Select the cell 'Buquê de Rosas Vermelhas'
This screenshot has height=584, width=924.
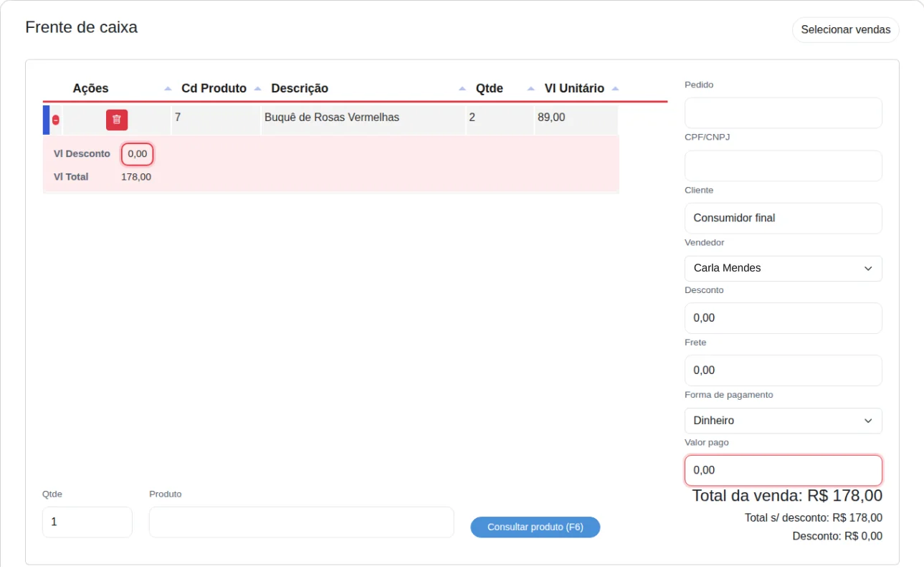pos(363,120)
